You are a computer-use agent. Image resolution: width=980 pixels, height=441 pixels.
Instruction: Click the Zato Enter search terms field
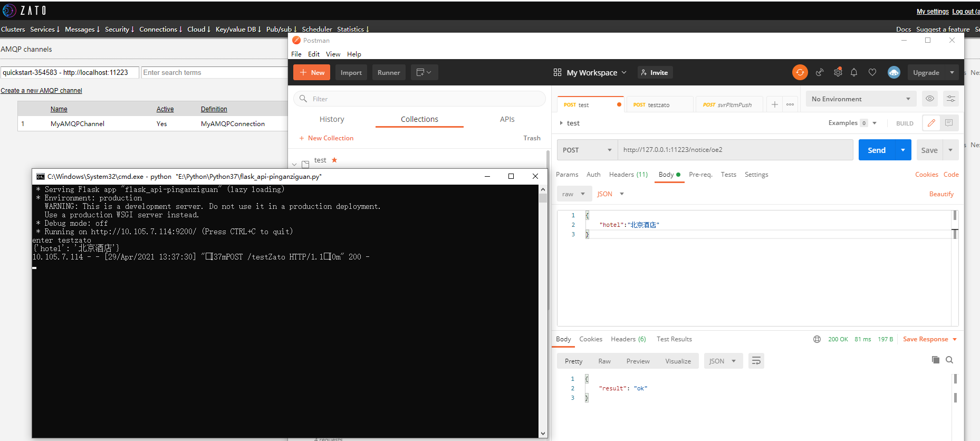coord(214,72)
